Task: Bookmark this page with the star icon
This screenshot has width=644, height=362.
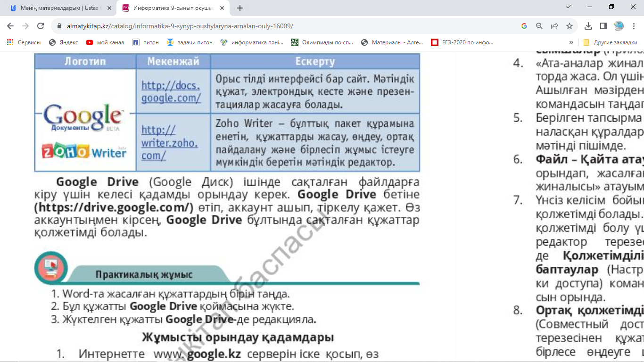Action: [570, 26]
